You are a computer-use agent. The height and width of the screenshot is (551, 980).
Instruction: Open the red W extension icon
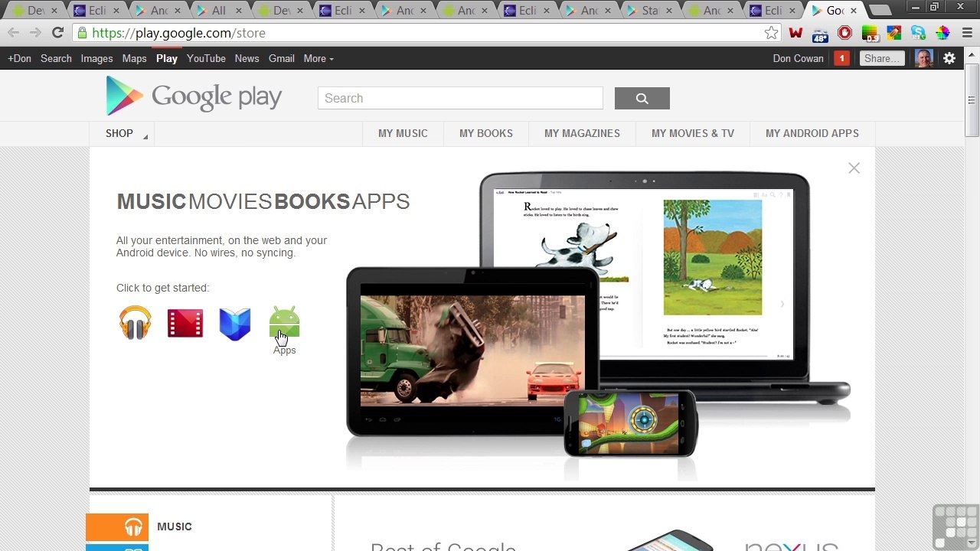pos(796,33)
